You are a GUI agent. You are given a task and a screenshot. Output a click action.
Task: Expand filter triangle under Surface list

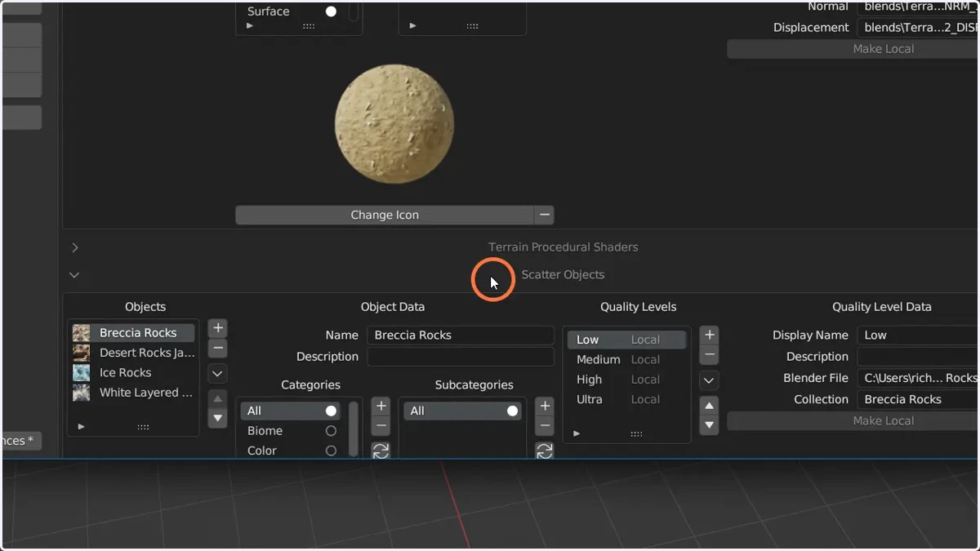[x=250, y=26]
